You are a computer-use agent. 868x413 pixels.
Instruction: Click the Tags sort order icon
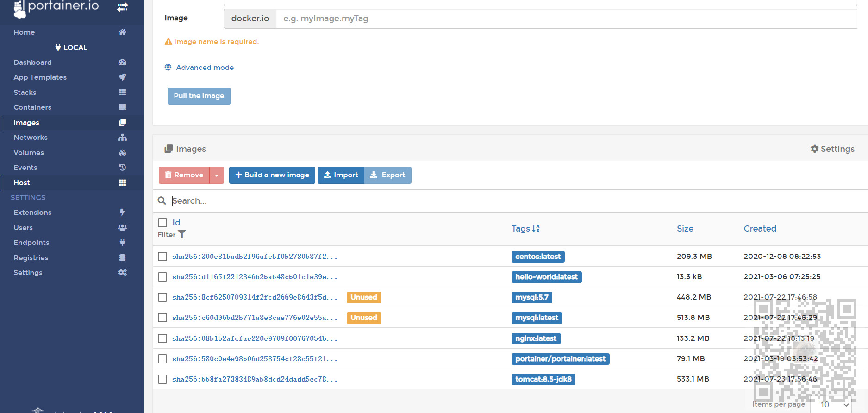(536, 228)
